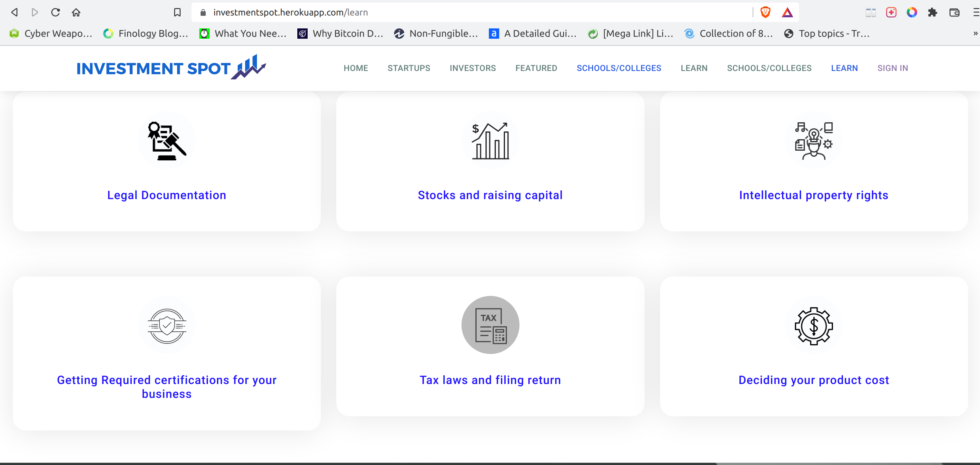Click the dollar gear product cost icon
980x465 pixels.
tap(813, 326)
